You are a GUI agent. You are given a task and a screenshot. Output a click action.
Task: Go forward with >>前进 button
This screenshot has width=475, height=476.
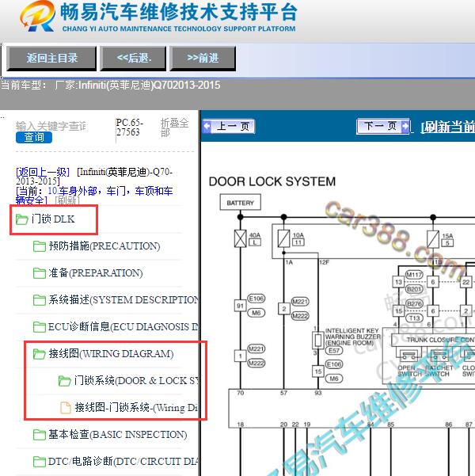tap(203, 59)
